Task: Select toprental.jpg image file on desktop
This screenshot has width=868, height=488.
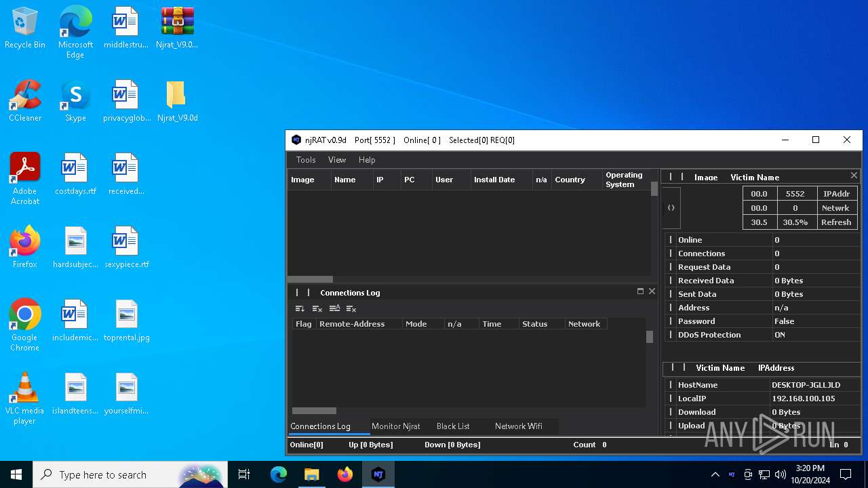Action: coord(127,321)
